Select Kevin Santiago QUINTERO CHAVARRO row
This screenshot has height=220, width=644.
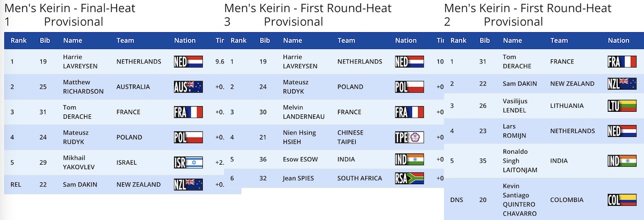(544, 199)
